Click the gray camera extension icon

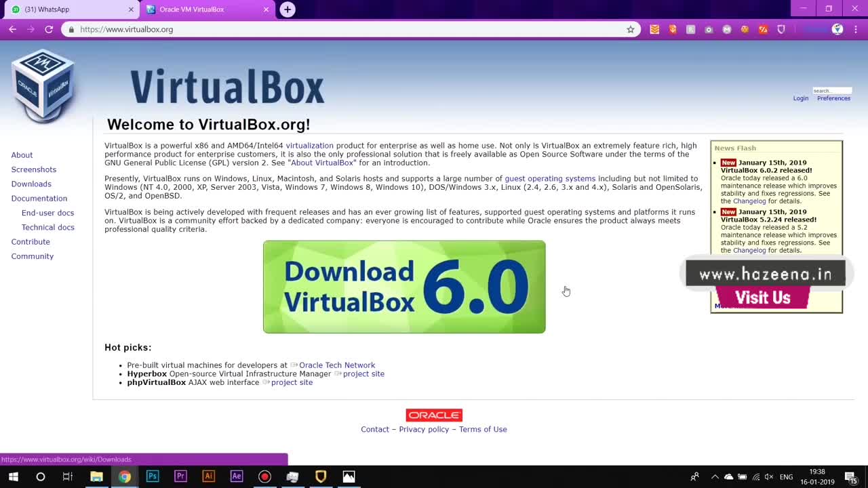click(709, 29)
